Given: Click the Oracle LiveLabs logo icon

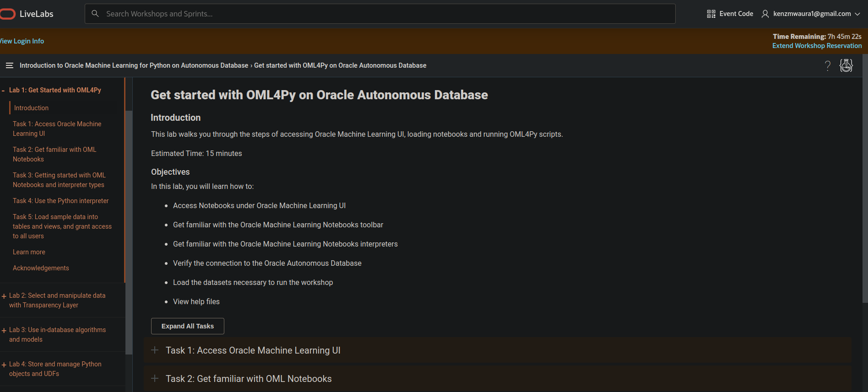Looking at the screenshot, I should pos(7,14).
